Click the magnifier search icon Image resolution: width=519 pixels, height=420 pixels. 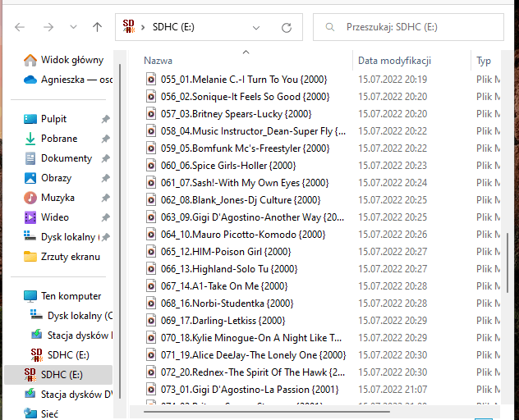coord(329,27)
